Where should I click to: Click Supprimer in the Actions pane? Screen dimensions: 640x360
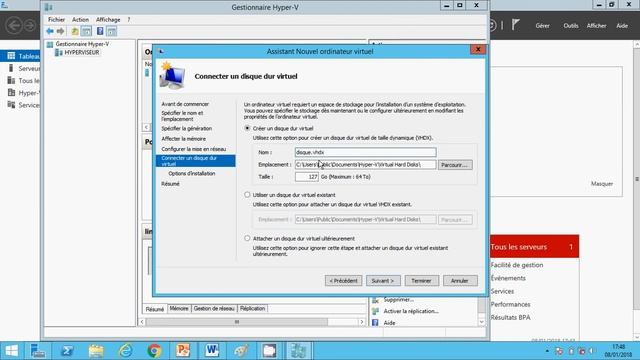(398, 300)
